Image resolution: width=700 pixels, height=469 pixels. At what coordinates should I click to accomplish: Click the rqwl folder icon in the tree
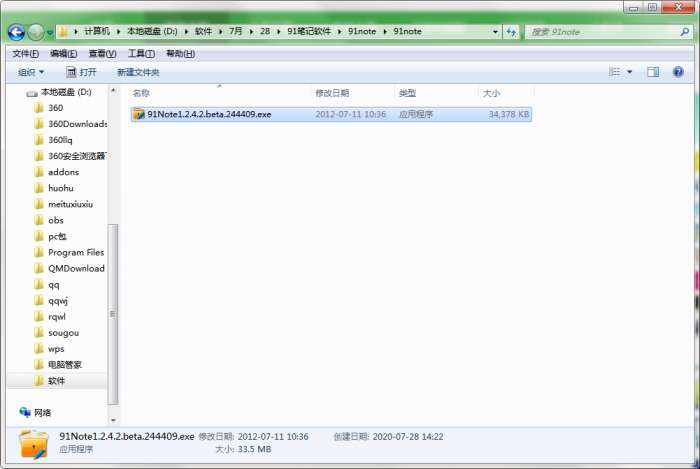39,317
